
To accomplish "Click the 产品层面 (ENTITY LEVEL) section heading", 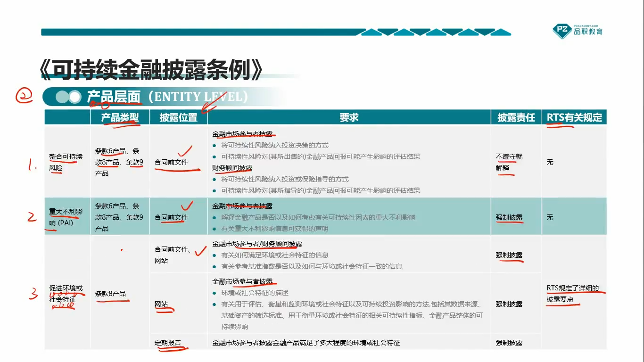I will tap(168, 97).
